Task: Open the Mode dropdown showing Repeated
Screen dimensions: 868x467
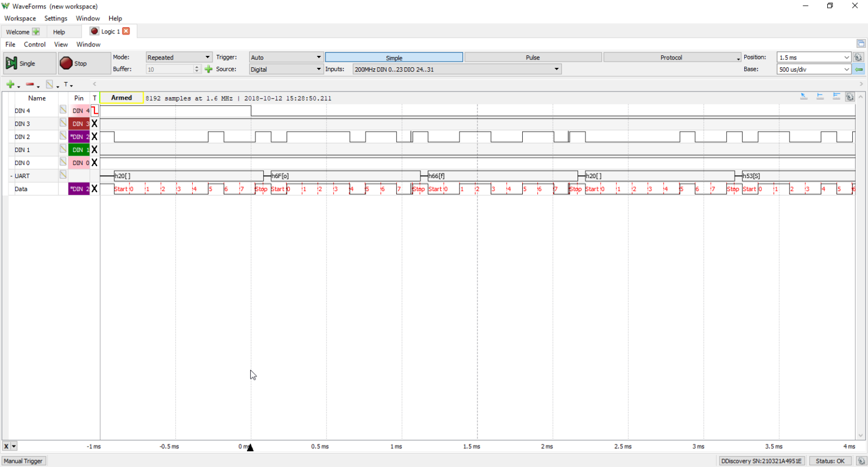Action: (179, 57)
